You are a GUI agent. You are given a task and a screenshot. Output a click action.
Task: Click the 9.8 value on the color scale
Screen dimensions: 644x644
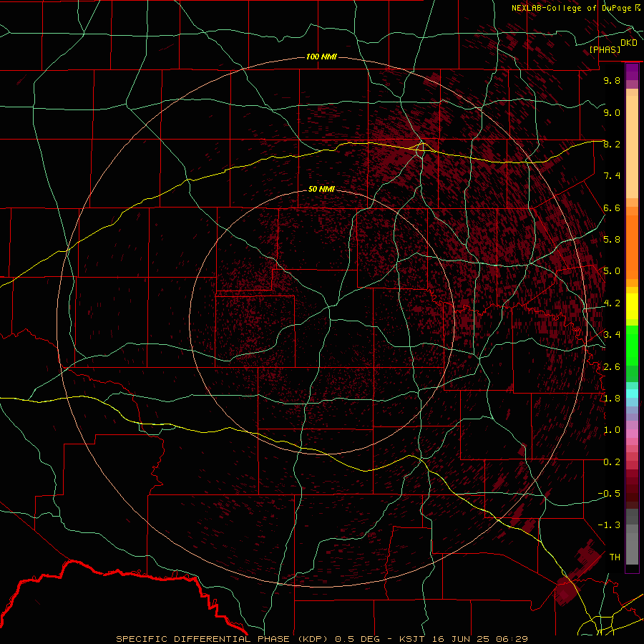click(612, 80)
